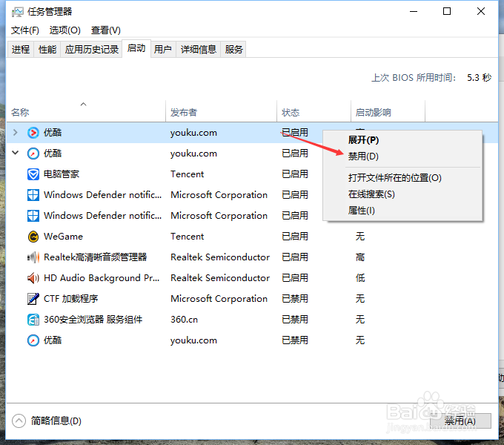Click the 简略信息(D) link
Image resolution: width=504 pixels, height=445 pixels.
pyautogui.click(x=56, y=421)
